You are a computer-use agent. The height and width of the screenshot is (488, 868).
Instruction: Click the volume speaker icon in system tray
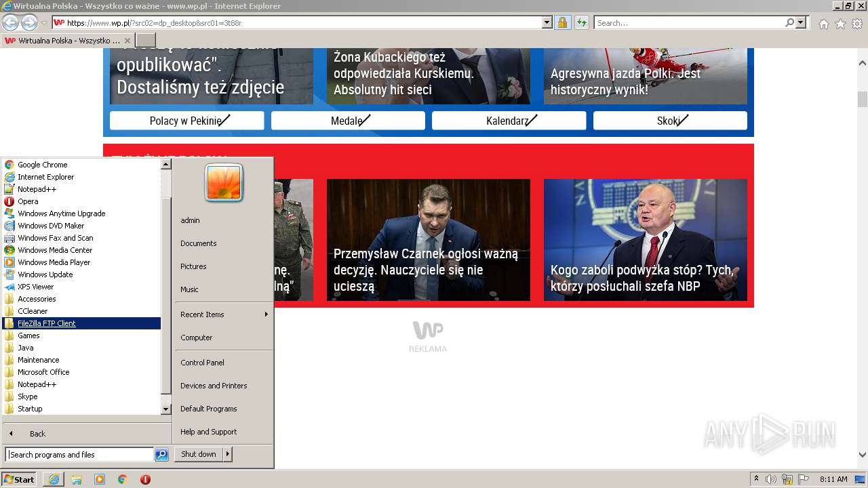pyautogui.click(x=771, y=479)
